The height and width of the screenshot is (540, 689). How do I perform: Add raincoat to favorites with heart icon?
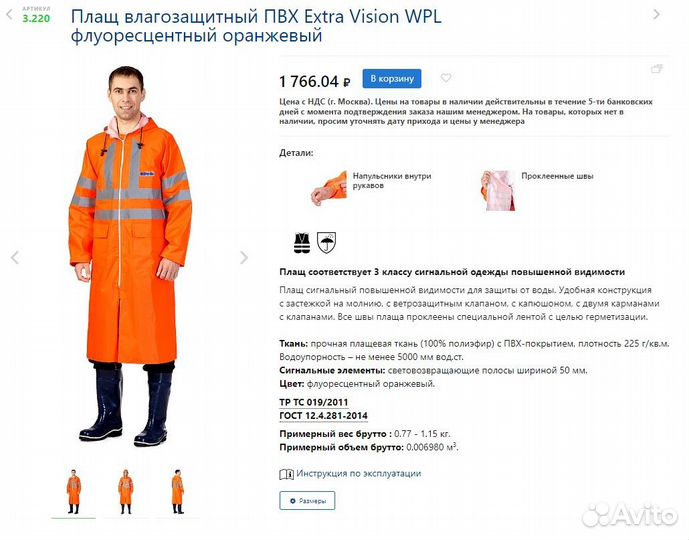click(x=446, y=78)
